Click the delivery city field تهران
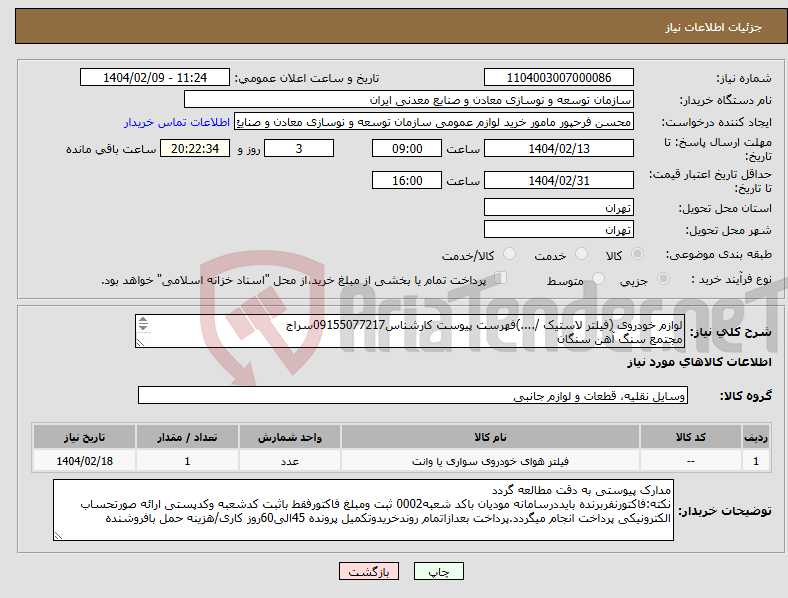 (x=558, y=230)
